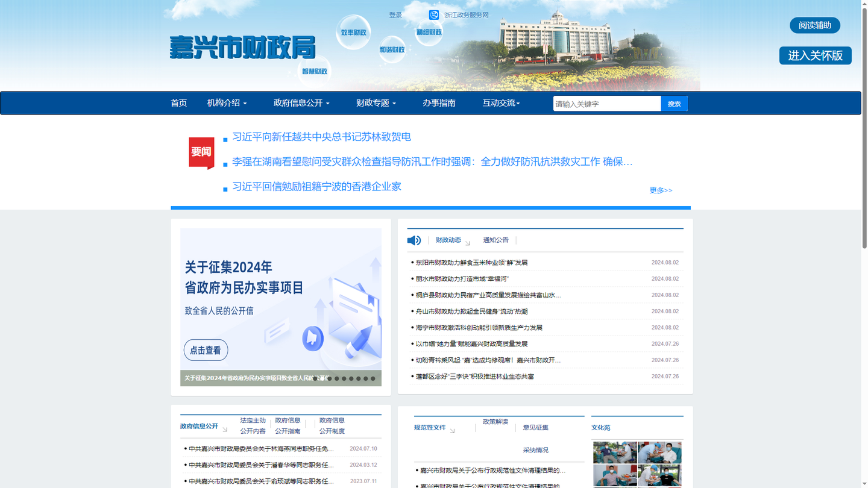Click the 效率财政 bubble graphic

353,32
